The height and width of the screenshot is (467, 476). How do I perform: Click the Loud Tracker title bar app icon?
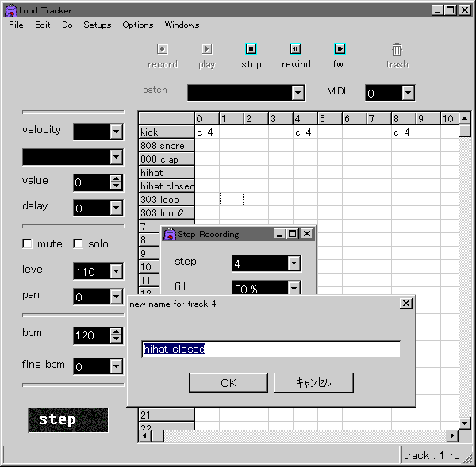(x=11, y=10)
